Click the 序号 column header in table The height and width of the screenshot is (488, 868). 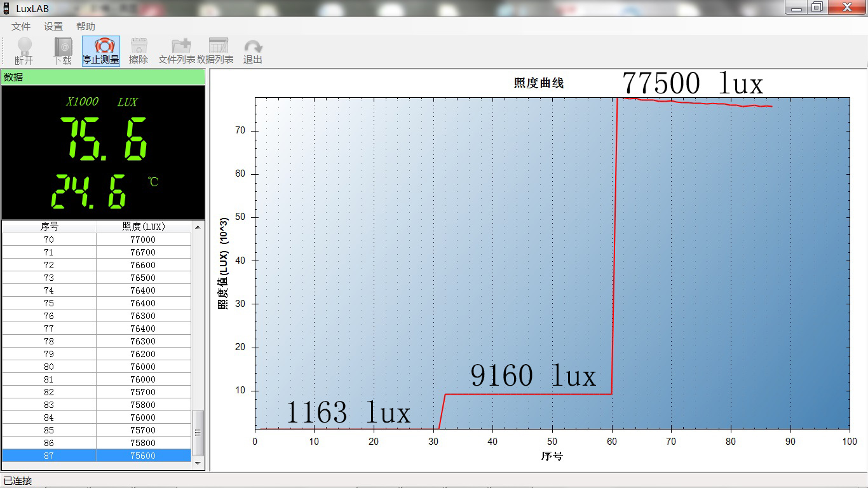point(49,226)
